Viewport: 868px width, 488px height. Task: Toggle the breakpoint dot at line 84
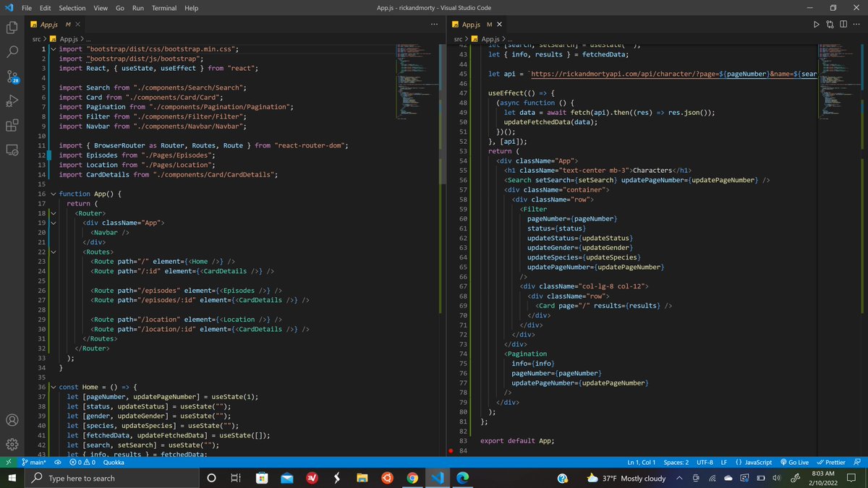click(x=451, y=451)
